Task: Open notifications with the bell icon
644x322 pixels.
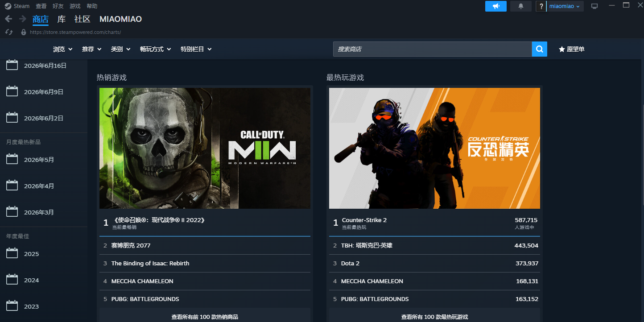Action: coord(521,6)
